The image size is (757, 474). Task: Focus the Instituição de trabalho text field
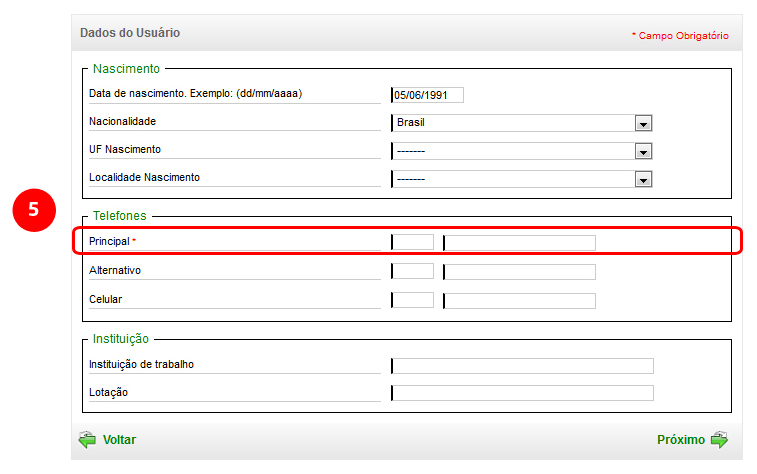pyautogui.click(x=522, y=365)
